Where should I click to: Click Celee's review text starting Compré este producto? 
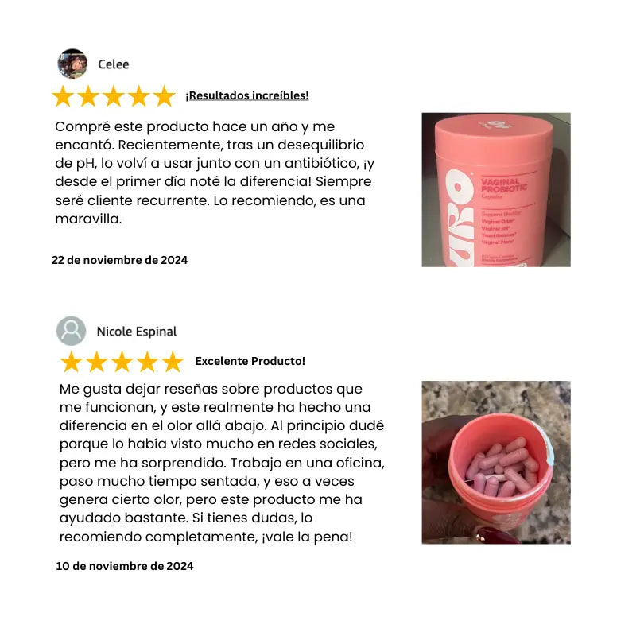[215, 173]
